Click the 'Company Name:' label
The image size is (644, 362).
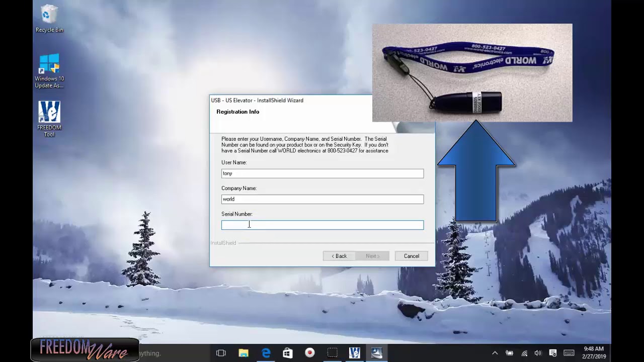pos(239,188)
